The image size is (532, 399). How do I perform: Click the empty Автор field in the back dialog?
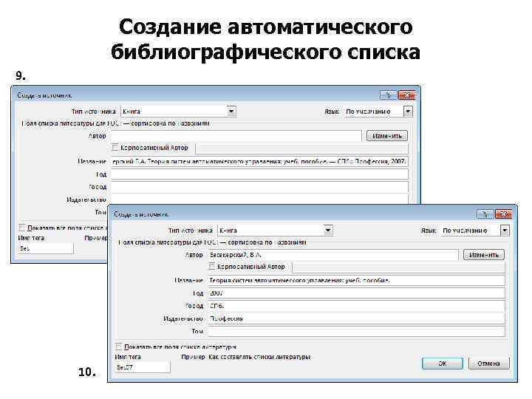[x=236, y=136]
